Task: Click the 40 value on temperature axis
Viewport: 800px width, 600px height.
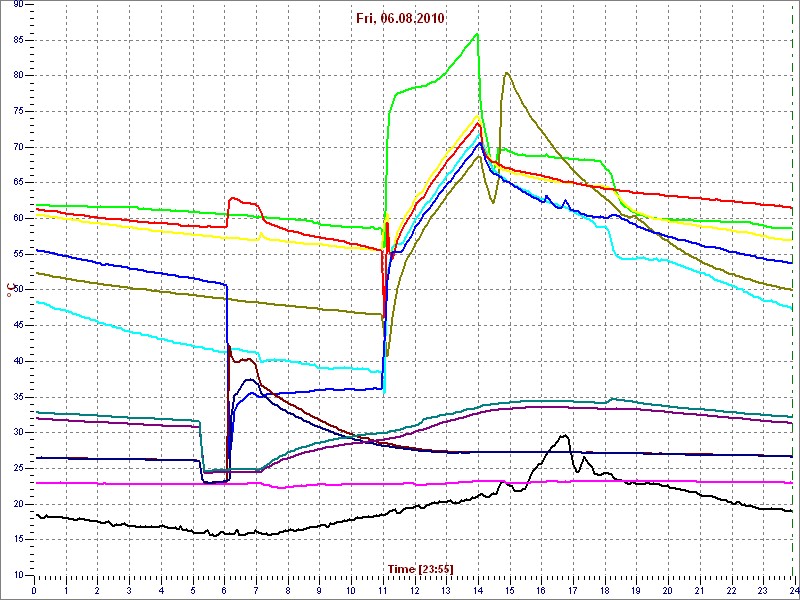Action: [x=18, y=361]
